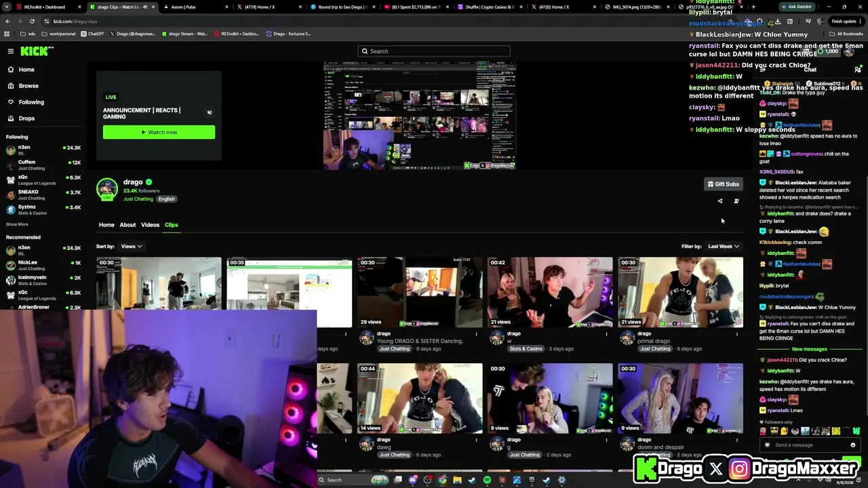Open Spotify from the Windows taskbar
The width and height of the screenshot is (868, 488).
pos(487,481)
